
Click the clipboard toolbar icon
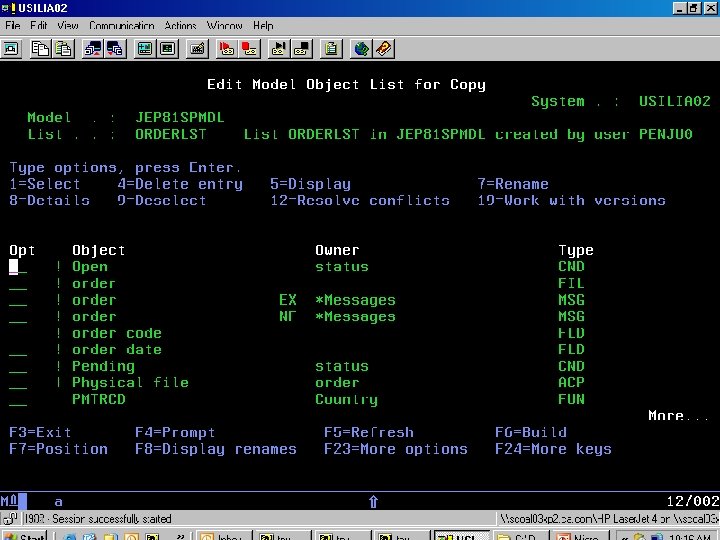[332, 49]
